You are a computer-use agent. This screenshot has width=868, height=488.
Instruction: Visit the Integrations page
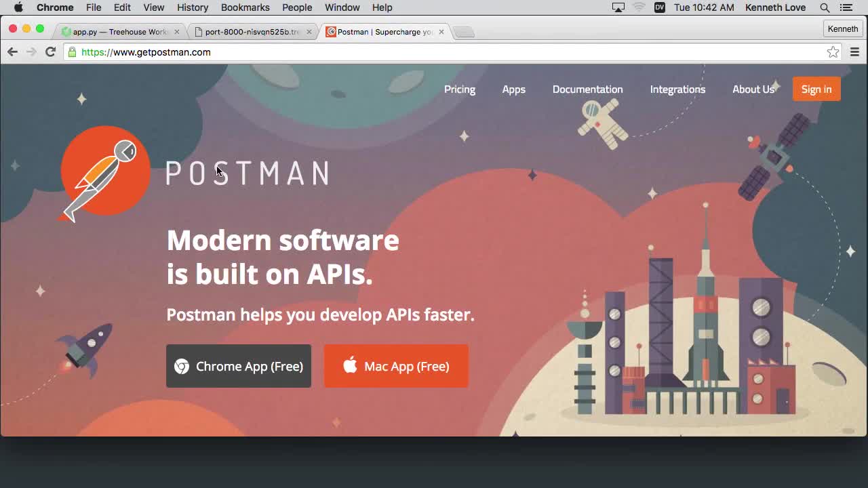[677, 89]
